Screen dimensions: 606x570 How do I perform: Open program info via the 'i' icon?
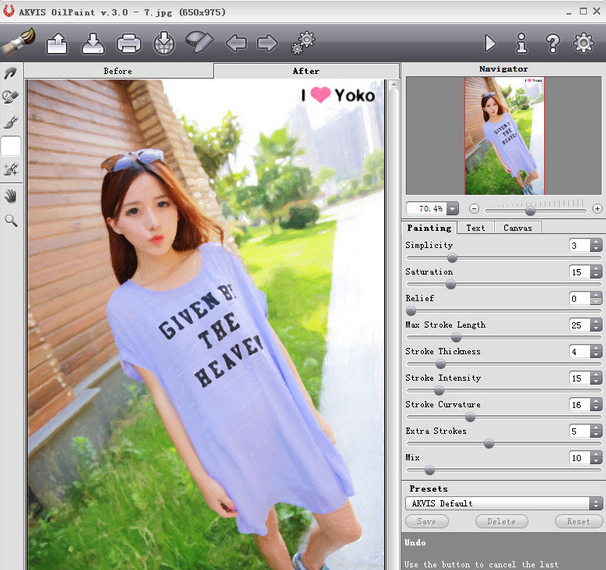(521, 43)
